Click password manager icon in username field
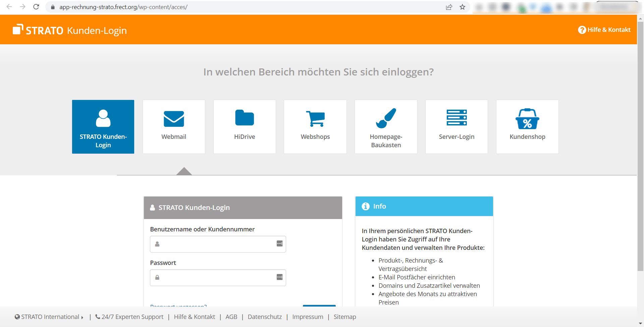Viewport: 644px width, 327px height. (x=279, y=243)
